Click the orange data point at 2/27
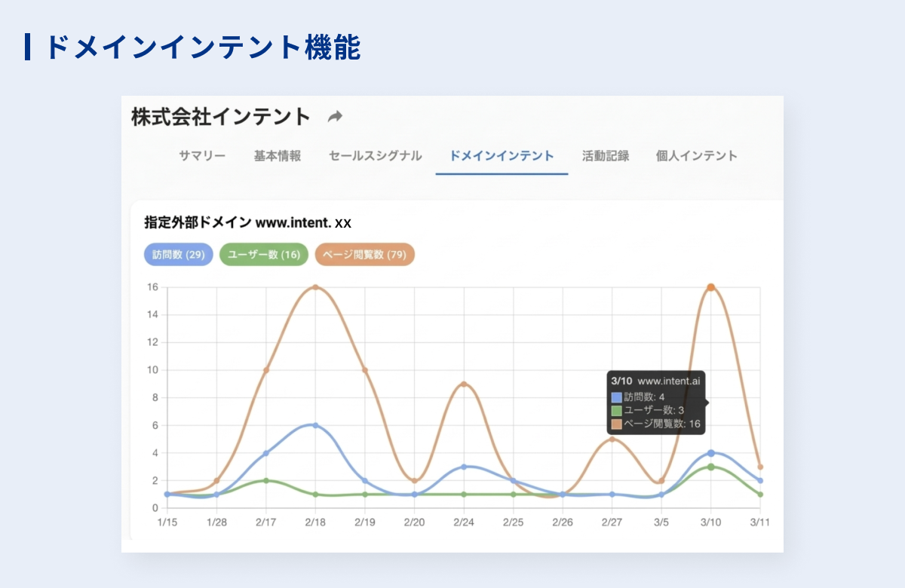This screenshot has height=588, width=905. [612, 439]
